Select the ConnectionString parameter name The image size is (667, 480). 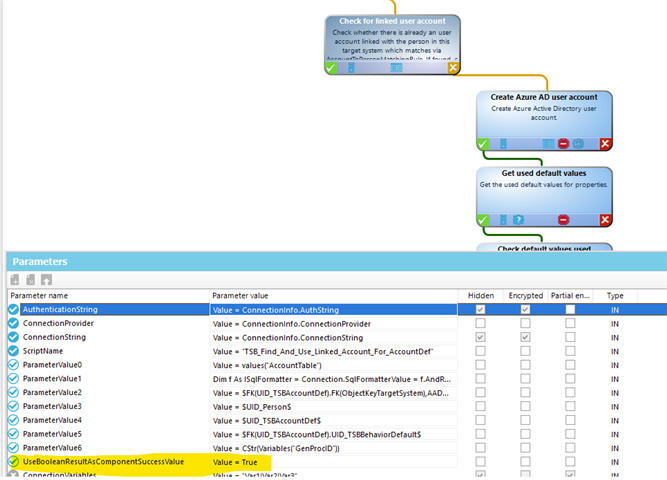(54, 337)
